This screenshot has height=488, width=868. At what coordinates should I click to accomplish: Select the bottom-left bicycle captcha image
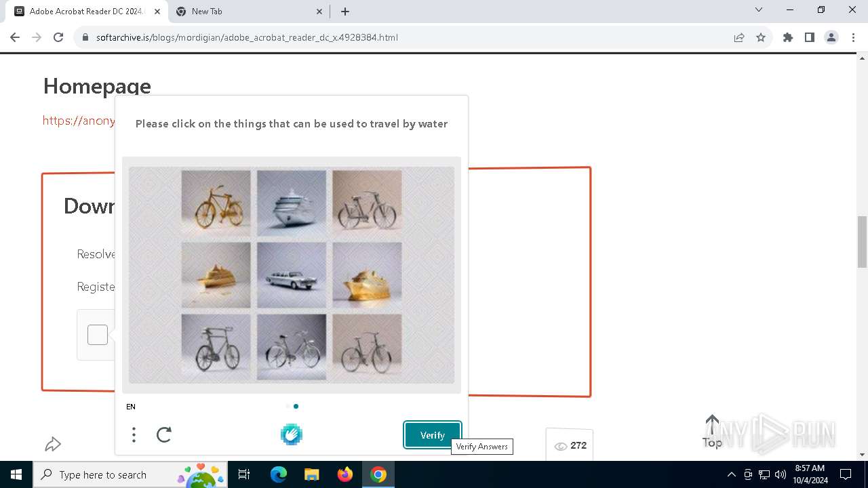point(216,347)
